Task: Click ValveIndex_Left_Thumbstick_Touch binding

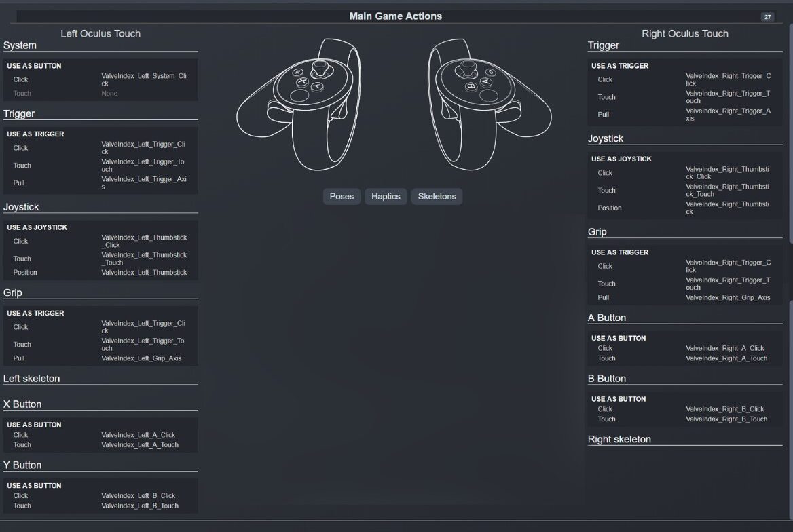Action: (x=144, y=259)
